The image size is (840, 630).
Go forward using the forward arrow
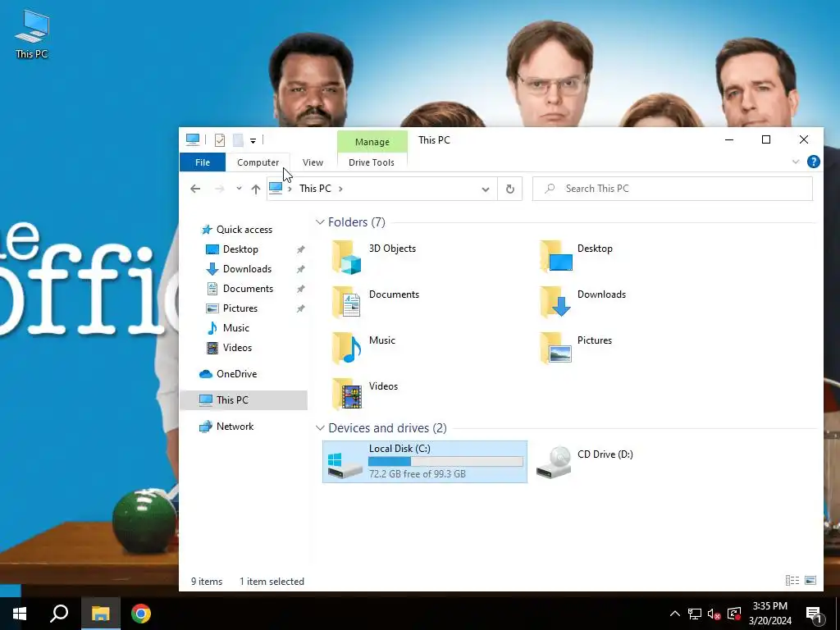click(219, 189)
